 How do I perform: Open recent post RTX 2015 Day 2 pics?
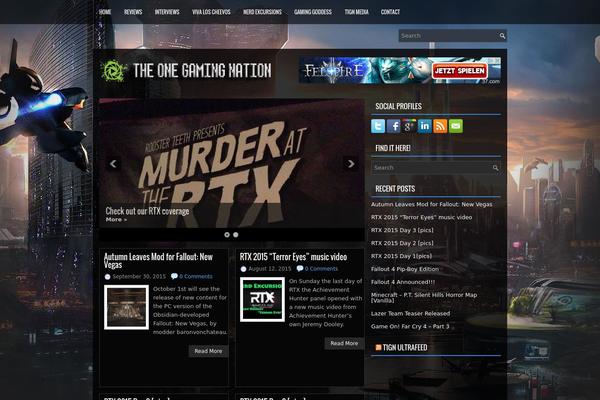(402, 243)
